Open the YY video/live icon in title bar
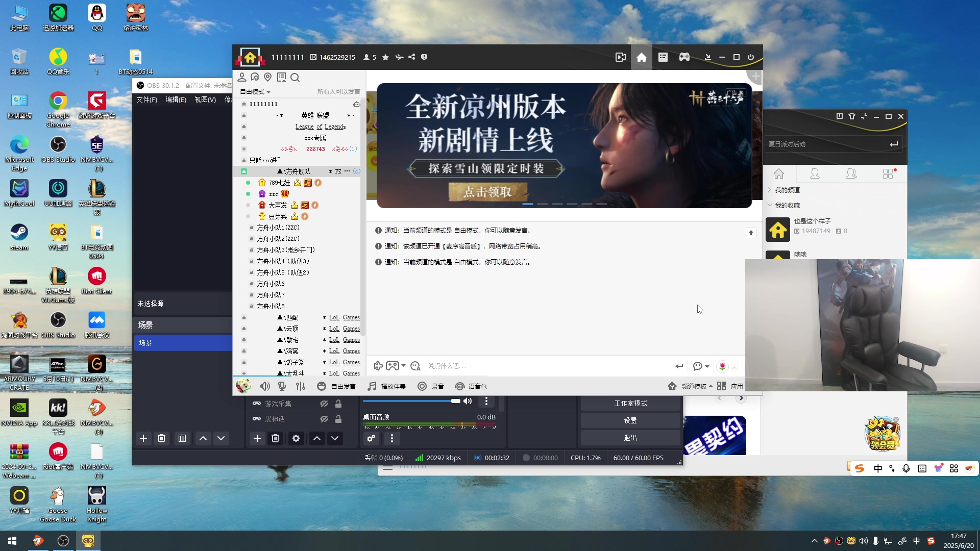980x551 pixels. [620, 57]
